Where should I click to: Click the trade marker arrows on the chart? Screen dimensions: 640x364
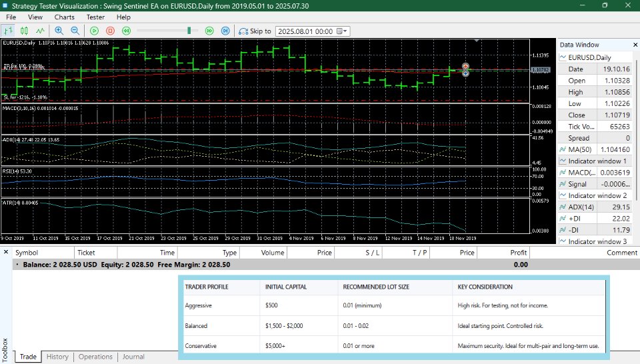tap(465, 69)
